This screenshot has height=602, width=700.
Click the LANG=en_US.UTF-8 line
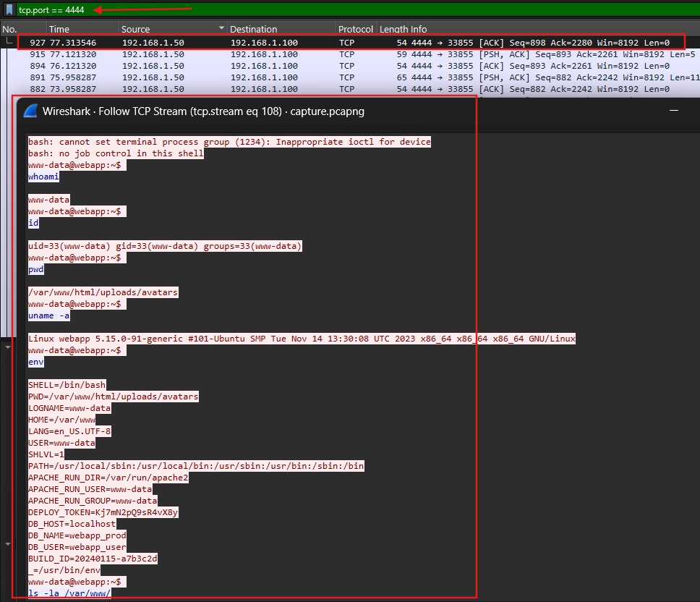click(x=69, y=431)
